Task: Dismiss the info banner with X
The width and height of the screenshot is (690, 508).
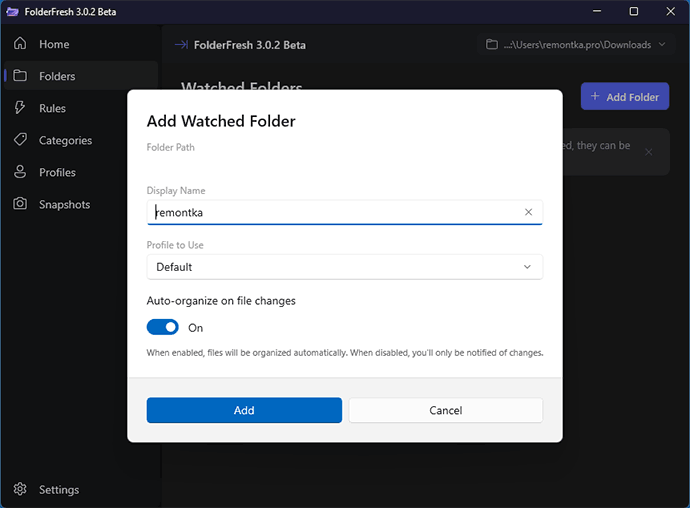Action: [648, 152]
